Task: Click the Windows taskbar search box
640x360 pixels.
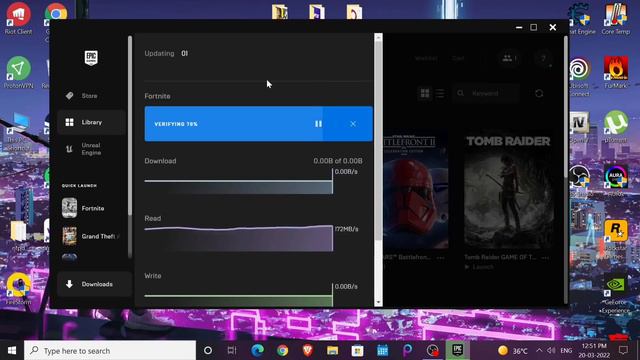Action: pos(110,351)
